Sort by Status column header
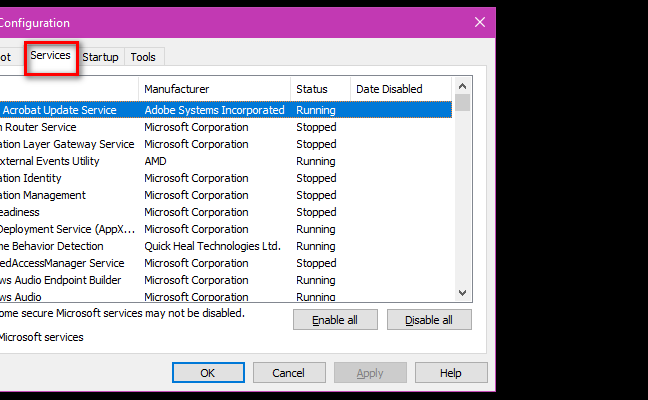The height and width of the screenshot is (400, 648). 320,89
